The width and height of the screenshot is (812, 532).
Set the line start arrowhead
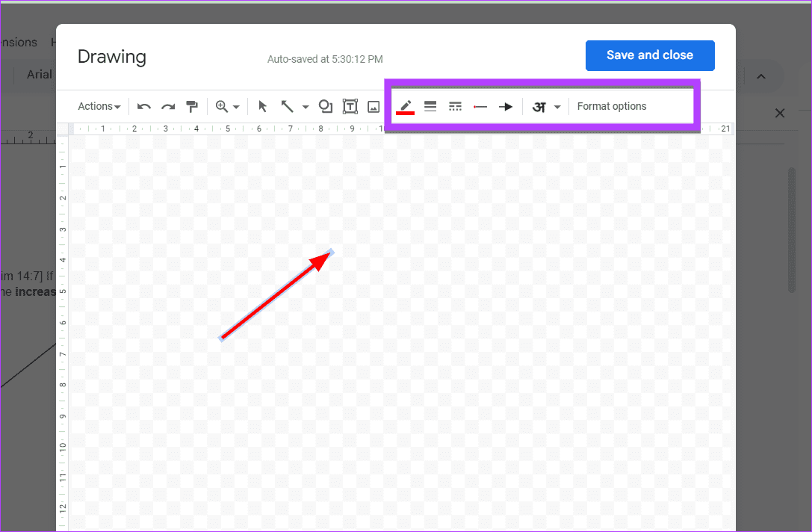(x=480, y=107)
